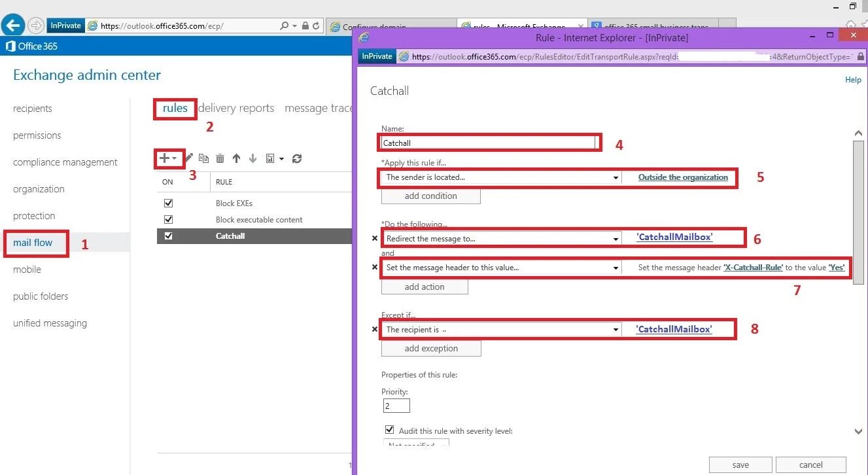Click the Outside the organization link
Screen dimensions: 868x475
coord(683,177)
